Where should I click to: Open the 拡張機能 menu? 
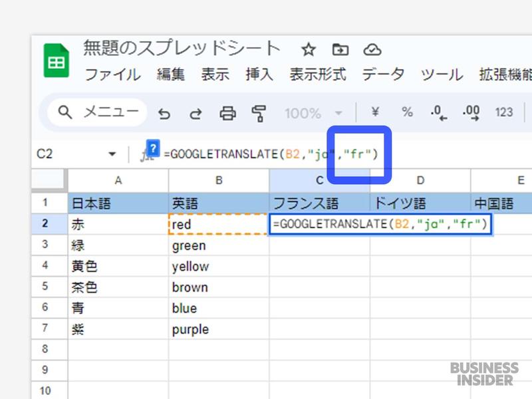point(505,74)
